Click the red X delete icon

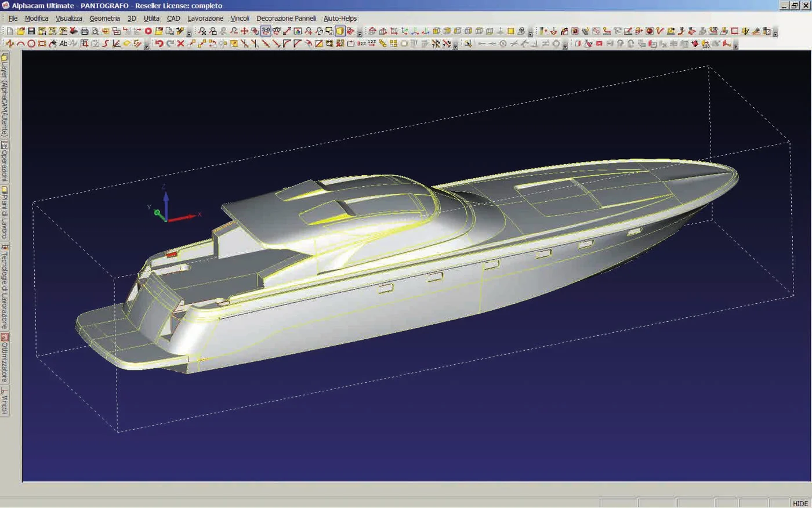(180, 43)
